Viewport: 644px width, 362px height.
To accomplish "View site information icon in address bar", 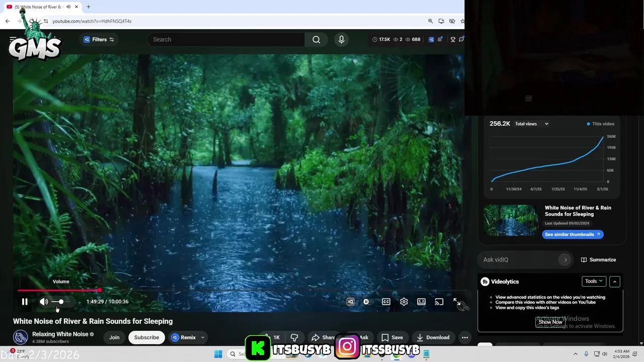I will click(x=46, y=21).
